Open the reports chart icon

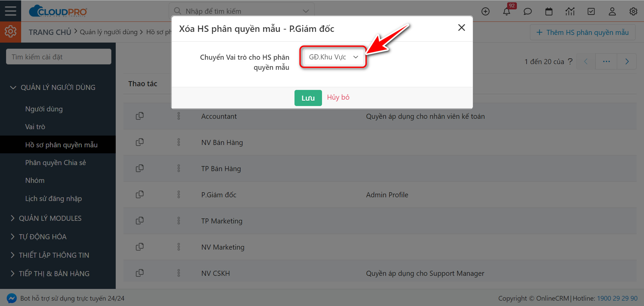tap(570, 11)
